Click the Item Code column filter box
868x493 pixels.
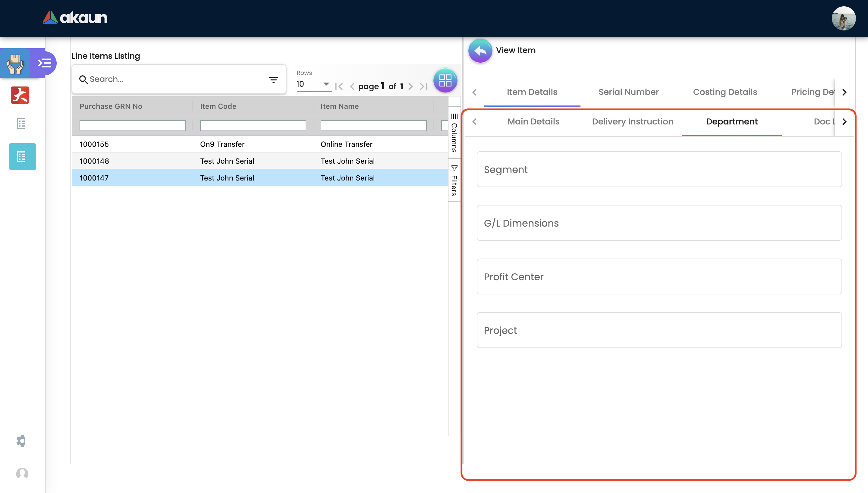(253, 126)
